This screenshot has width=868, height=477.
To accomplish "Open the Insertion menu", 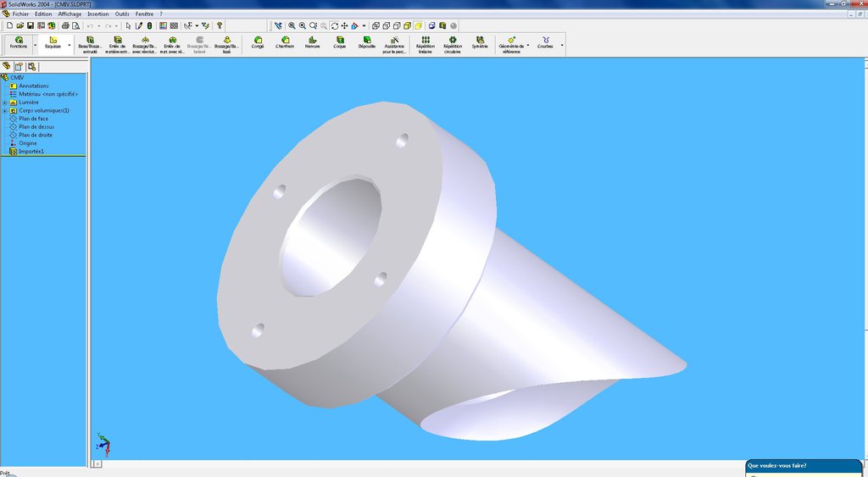I will pyautogui.click(x=97, y=14).
